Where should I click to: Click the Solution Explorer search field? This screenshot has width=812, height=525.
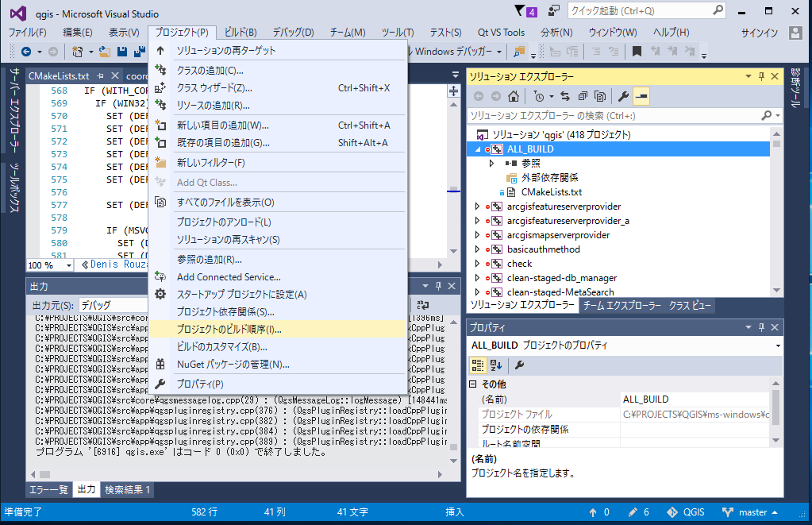tap(611, 116)
